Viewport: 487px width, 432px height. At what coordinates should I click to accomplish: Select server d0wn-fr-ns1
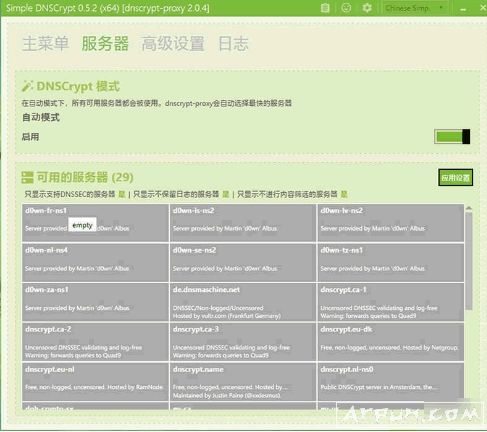(x=95, y=223)
